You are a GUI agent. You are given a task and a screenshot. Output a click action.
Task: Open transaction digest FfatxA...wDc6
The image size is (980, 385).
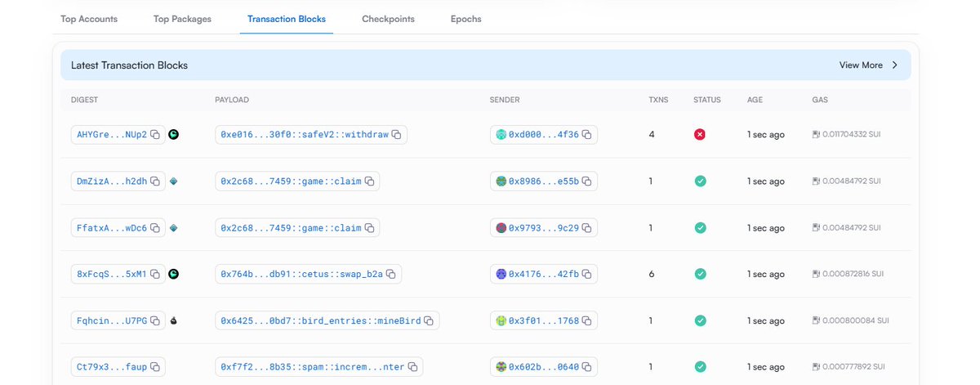click(x=112, y=227)
